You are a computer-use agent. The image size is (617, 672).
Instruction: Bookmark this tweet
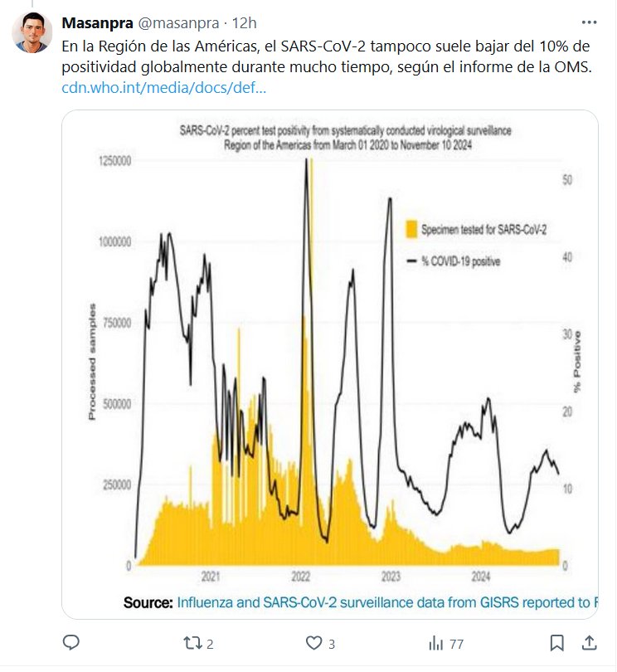558,643
